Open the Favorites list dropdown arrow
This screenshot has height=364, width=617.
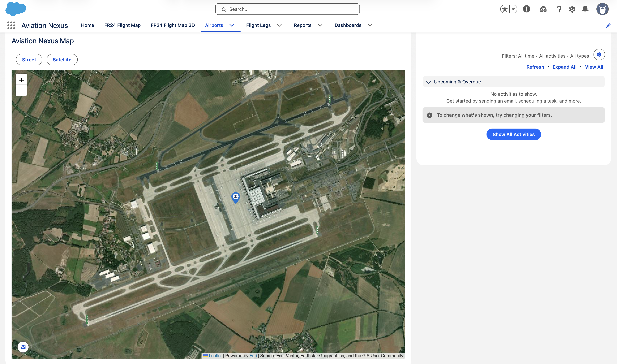coord(513,9)
